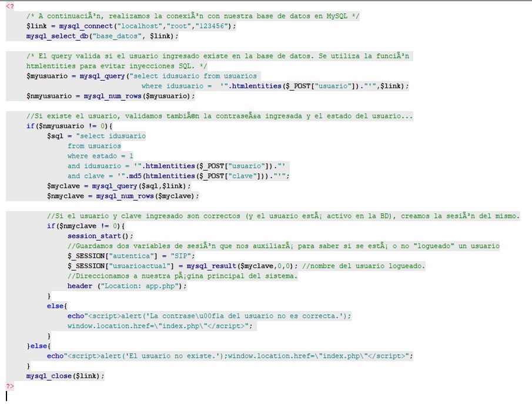This screenshot has height=404, width=532.
Task: Click the comment '//Si el usuario y clave' line
Action: [283, 216]
